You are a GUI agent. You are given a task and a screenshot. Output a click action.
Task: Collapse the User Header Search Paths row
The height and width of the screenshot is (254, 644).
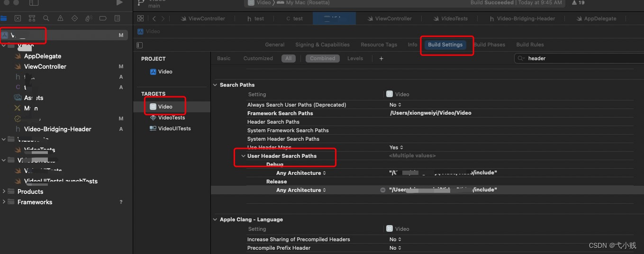[243, 156]
